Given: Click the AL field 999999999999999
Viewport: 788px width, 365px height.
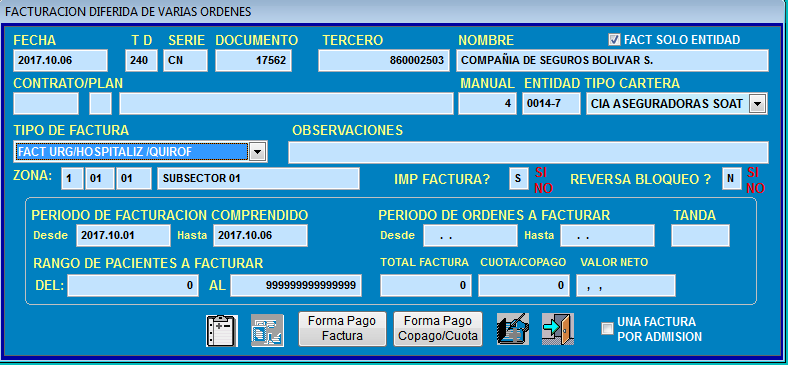Looking at the screenshot, I should pyautogui.click(x=296, y=286).
